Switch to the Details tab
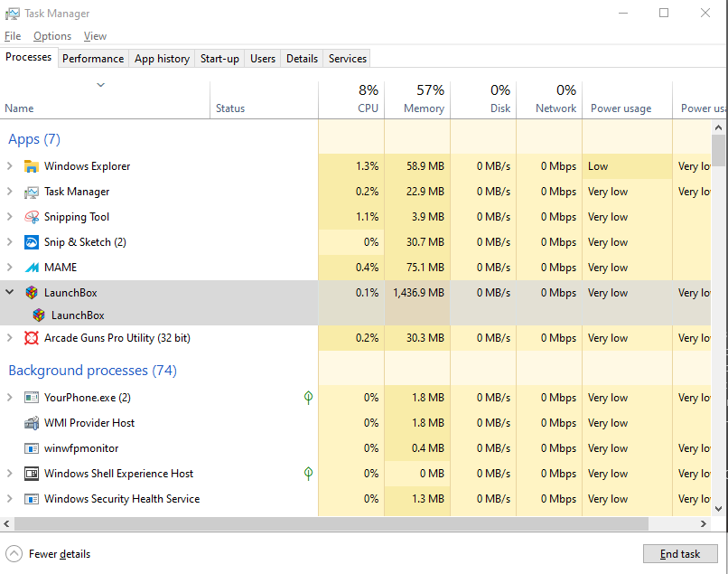The height and width of the screenshot is (574, 728). click(x=302, y=59)
